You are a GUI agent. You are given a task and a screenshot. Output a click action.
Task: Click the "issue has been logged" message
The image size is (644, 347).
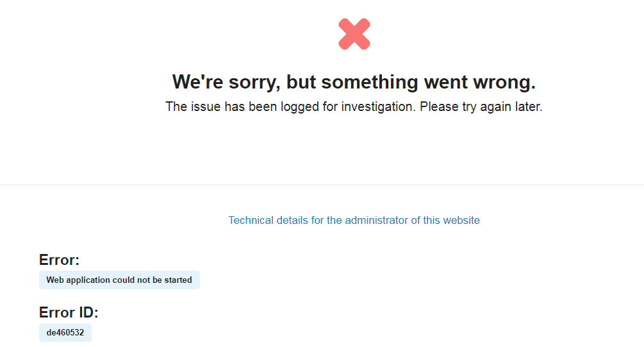(354, 107)
